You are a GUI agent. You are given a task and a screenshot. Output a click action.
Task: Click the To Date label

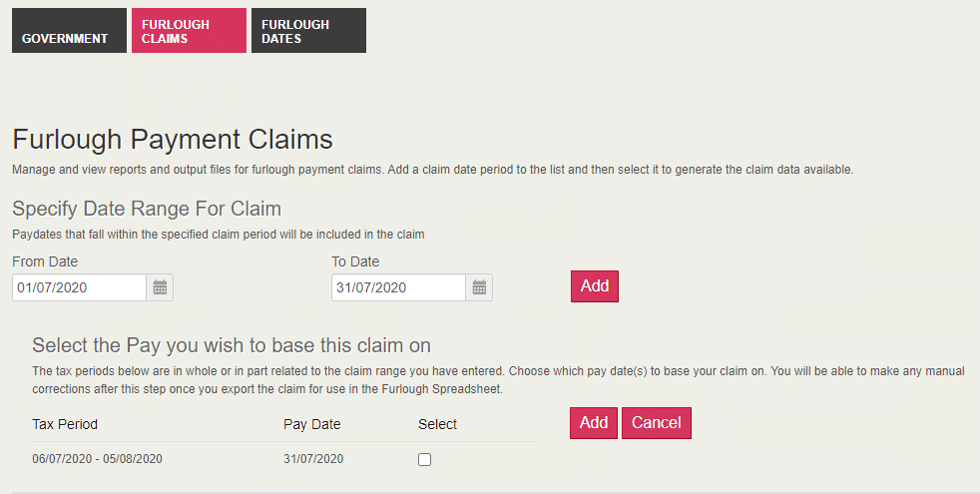pyautogui.click(x=355, y=261)
